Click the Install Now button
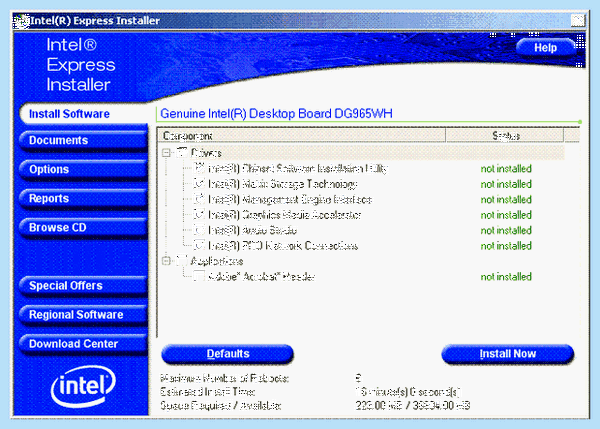The image size is (600, 429). 508,354
